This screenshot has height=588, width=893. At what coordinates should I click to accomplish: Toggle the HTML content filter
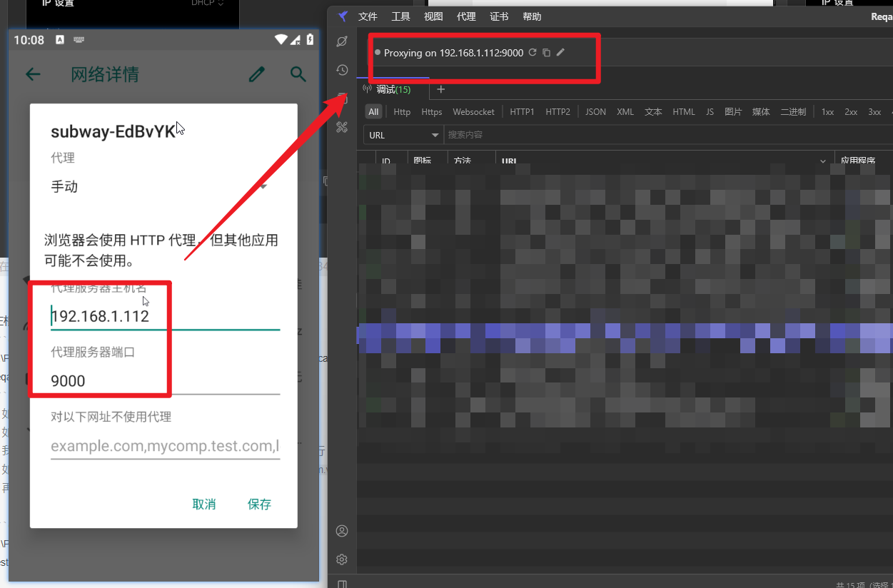(x=684, y=112)
